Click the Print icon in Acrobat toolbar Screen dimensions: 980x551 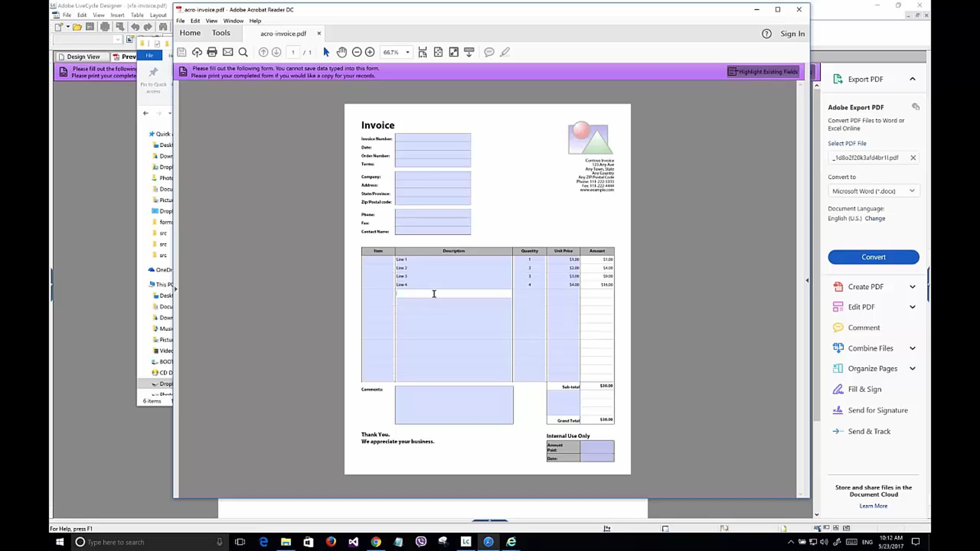pos(212,52)
